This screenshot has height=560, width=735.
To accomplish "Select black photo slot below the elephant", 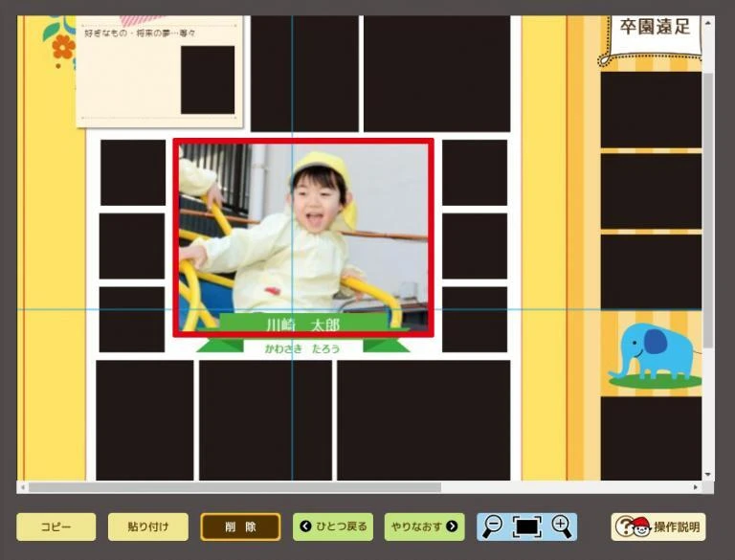I will [x=651, y=438].
